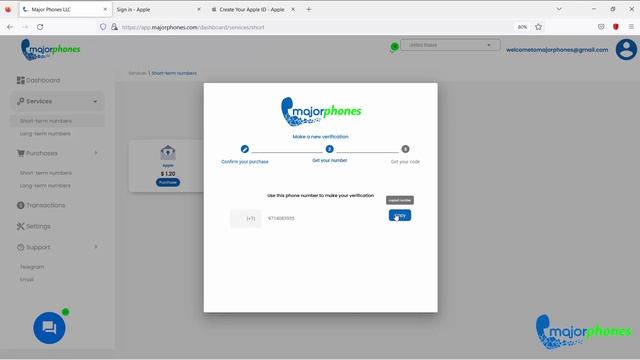This screenshot has height=360, width=640.
Task: Click the browser forward arrow
Action: [x=25, y=27]
